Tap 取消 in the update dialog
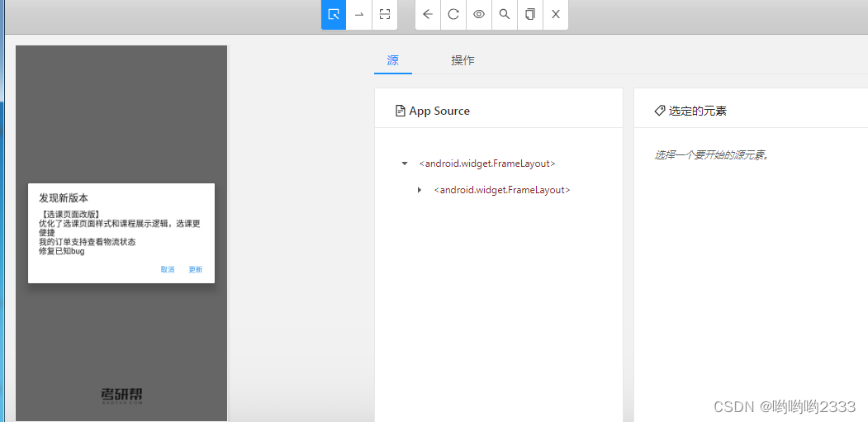This screenshot has width=868, height=422. click(x=168, y=270)
